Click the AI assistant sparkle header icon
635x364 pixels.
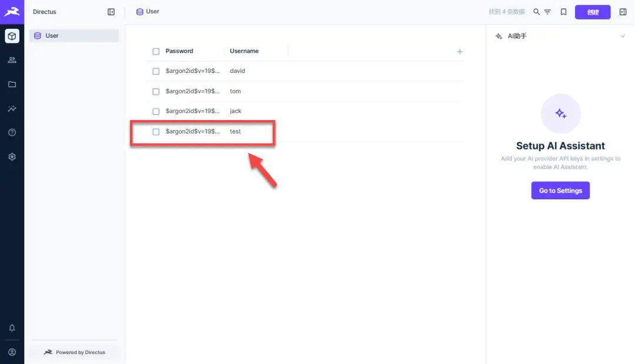(499, 36)
